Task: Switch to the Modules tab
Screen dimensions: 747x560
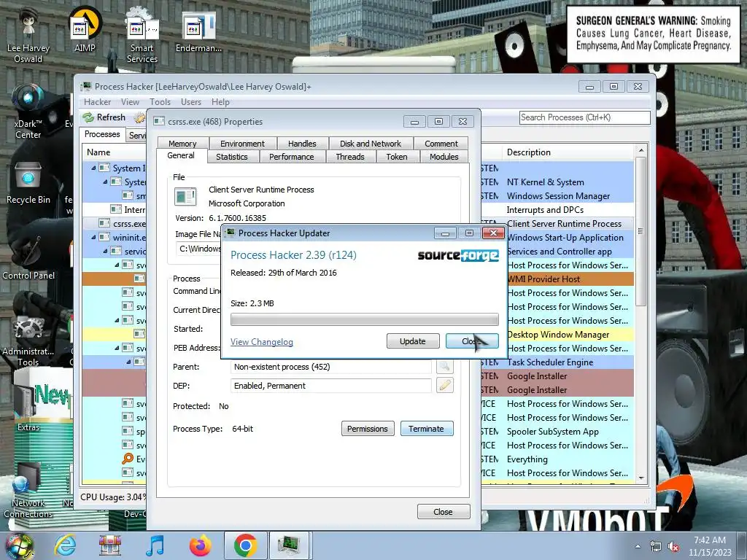Action: [444, 157]
